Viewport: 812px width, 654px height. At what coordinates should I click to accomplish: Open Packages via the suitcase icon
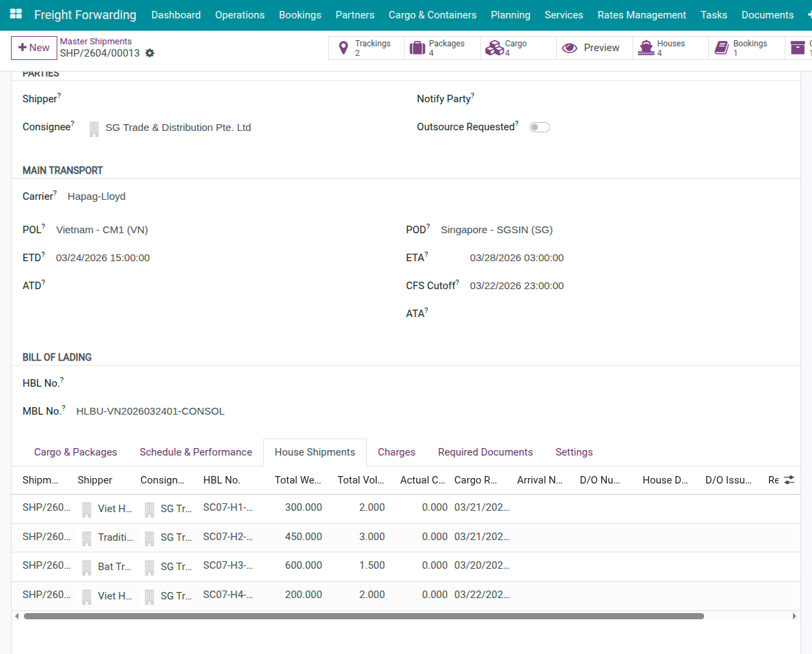click(x=417, y=48)
